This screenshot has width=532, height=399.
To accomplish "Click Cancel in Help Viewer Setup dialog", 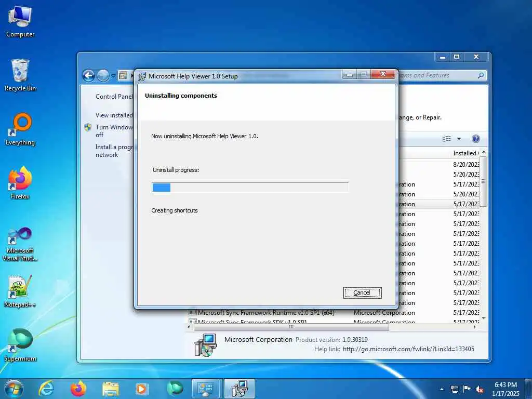I will coord(362,292).
